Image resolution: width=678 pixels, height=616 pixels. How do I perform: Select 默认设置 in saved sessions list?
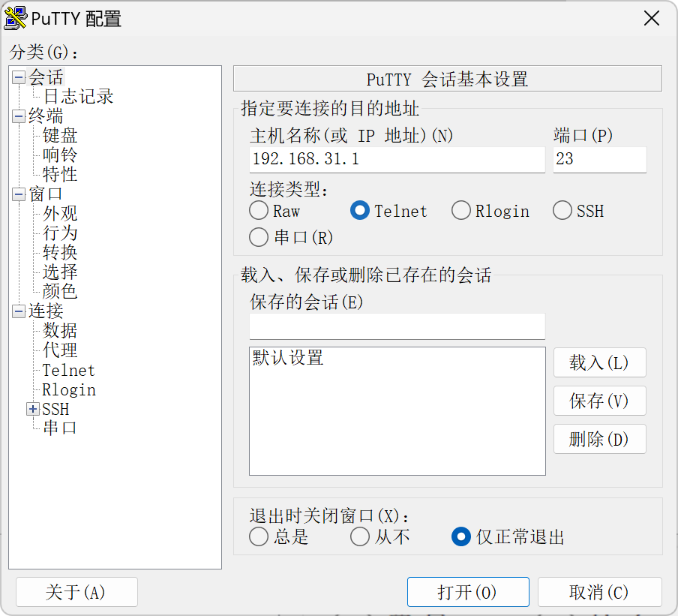[289, 358]
